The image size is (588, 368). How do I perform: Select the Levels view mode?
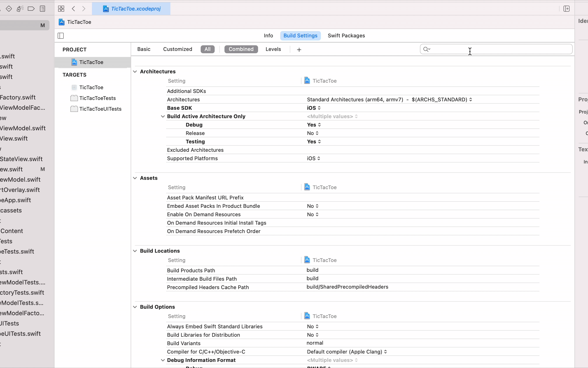click(273, 49)
